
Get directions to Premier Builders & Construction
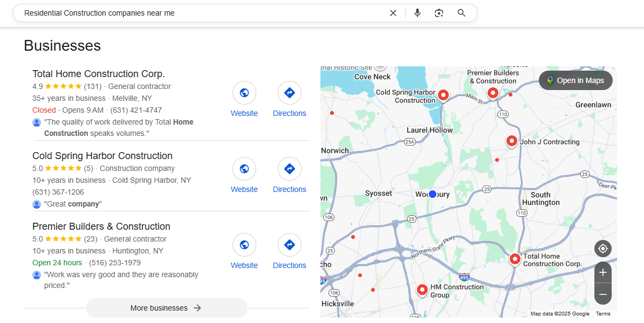(290, 245)
